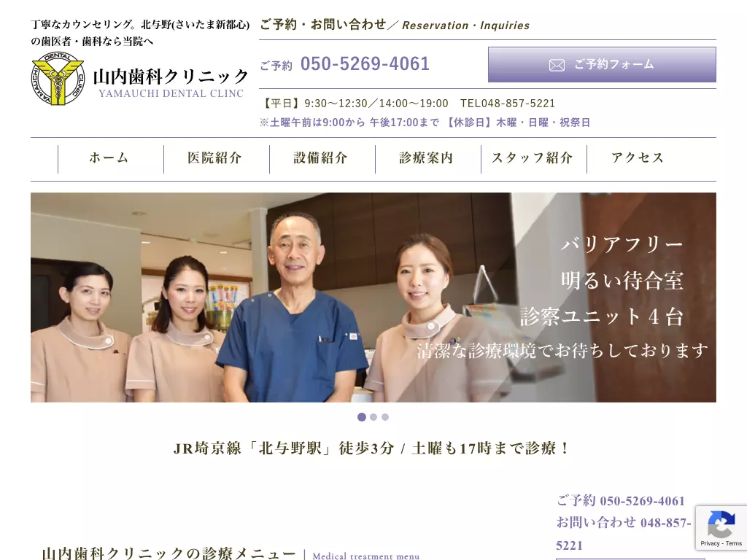Click the envelope icon in reservation form button
Viewport: 747px width, 560px height.
557,65
